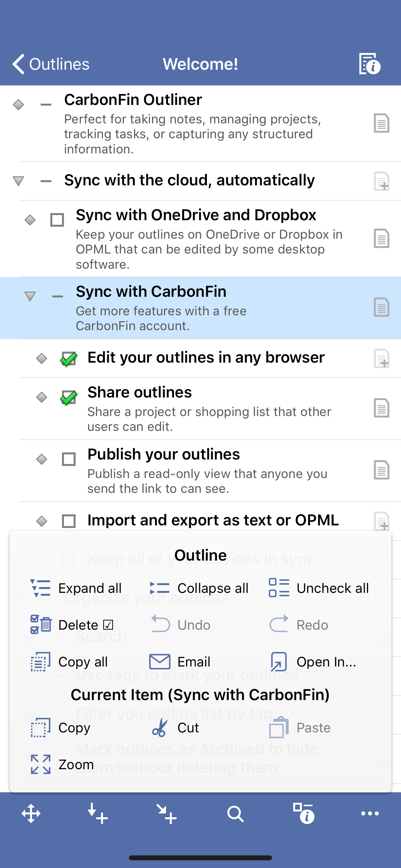This screenshot has width=401, height=868.
Task: Paste into current item
Action: point(300,728)
